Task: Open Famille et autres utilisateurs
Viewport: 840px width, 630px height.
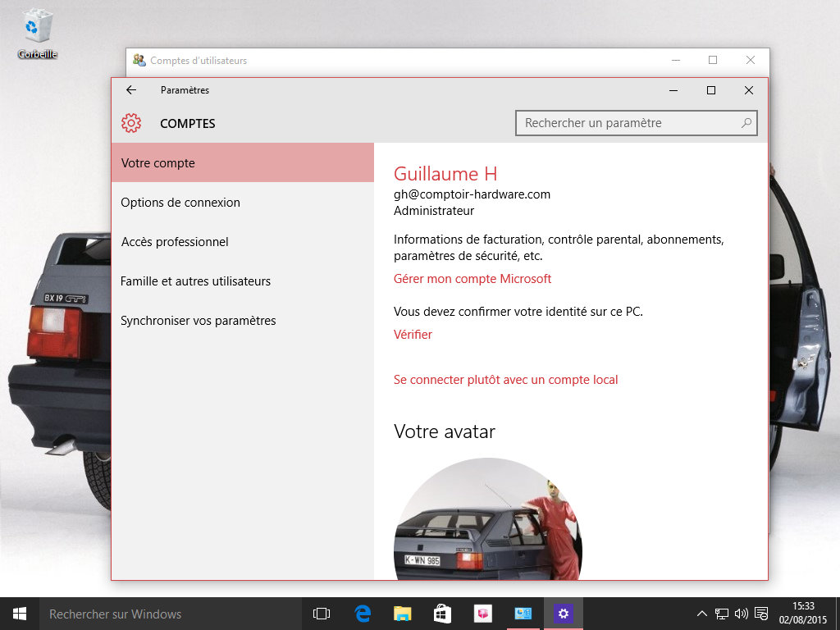Action: click(195, 281)
